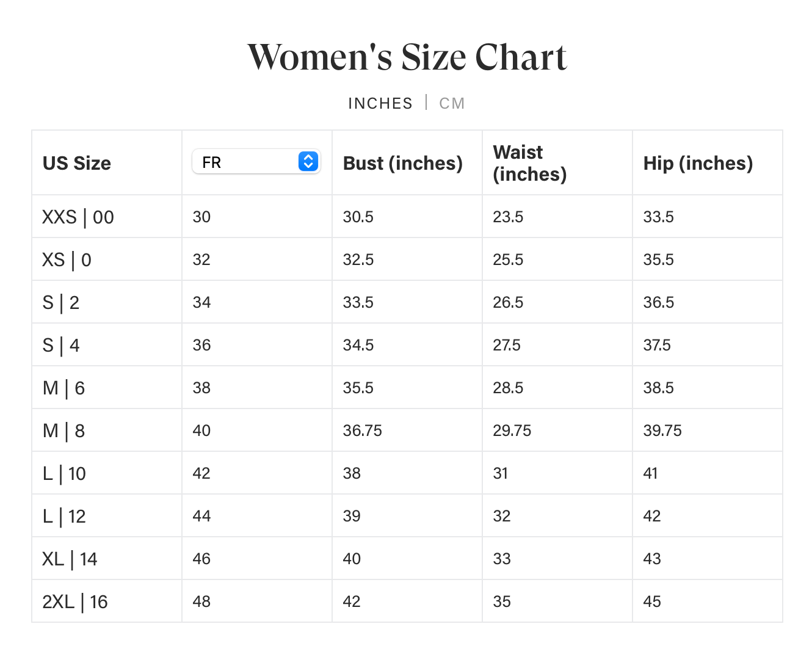
Task: Select the XL | 14 size label
Action: point(70,559)
